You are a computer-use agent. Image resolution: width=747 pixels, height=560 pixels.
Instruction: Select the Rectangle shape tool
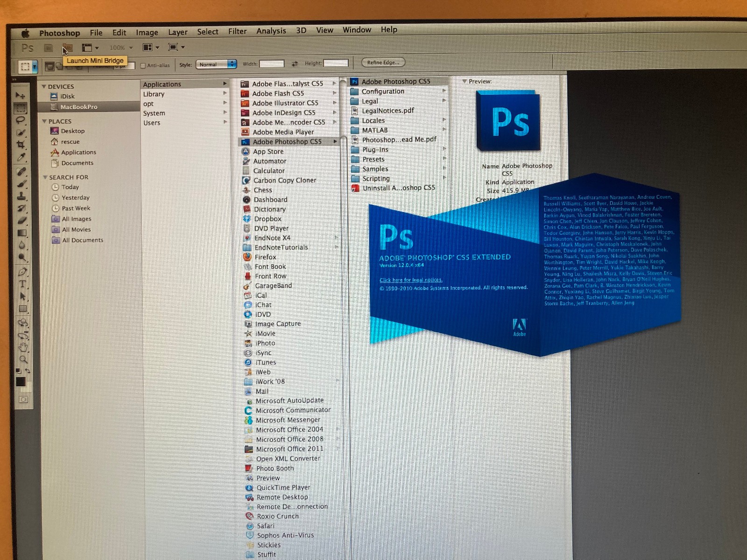(23, 308)
